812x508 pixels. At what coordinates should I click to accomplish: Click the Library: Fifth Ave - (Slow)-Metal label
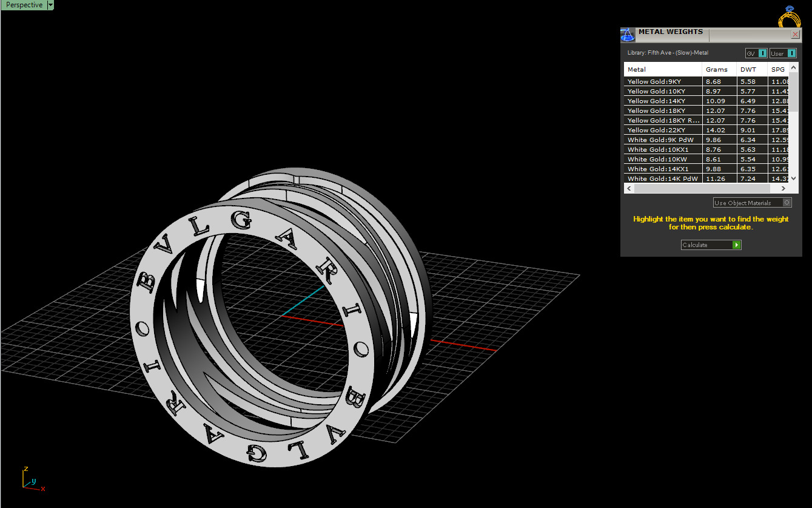(668, 53)
